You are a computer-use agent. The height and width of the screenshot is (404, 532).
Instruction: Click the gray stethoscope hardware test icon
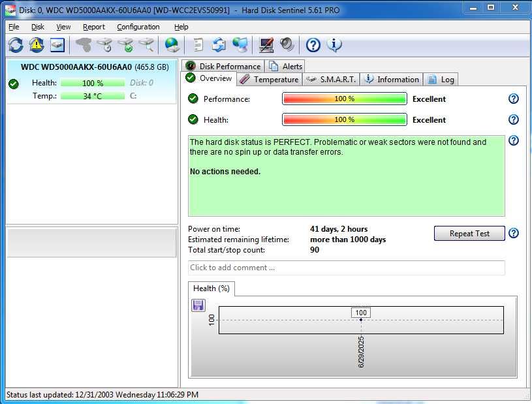[x=84, y=45]
